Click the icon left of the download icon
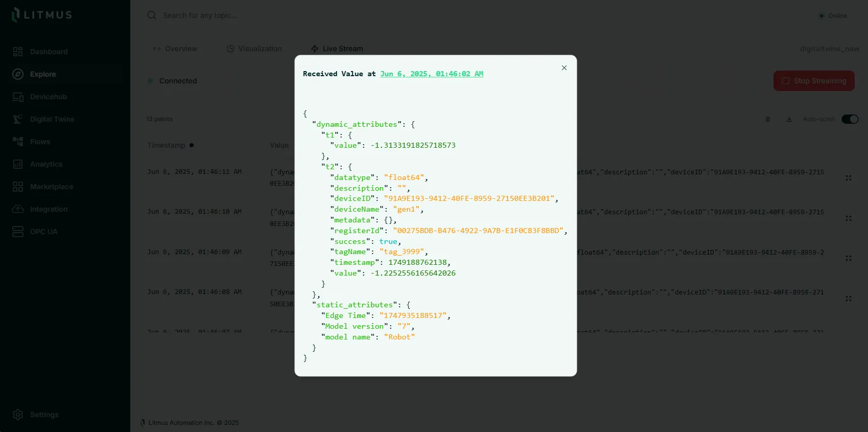The height and width of the screenshot is (432, 868). (x=767, y=119)
